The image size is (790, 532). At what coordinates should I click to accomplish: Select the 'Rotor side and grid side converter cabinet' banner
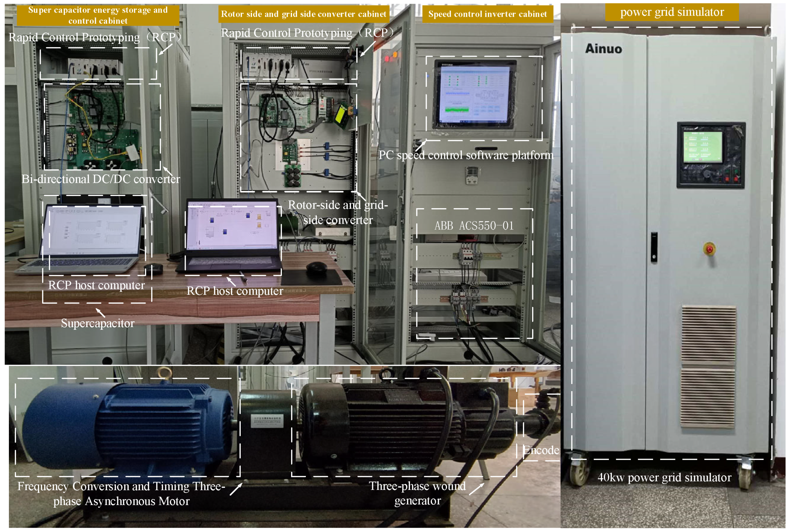coord(303,14)
